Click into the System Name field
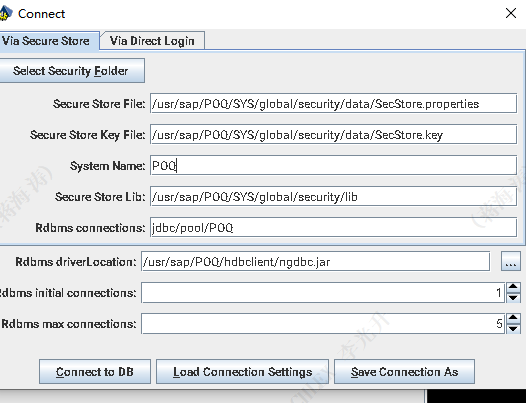 (x=333, y=165)
